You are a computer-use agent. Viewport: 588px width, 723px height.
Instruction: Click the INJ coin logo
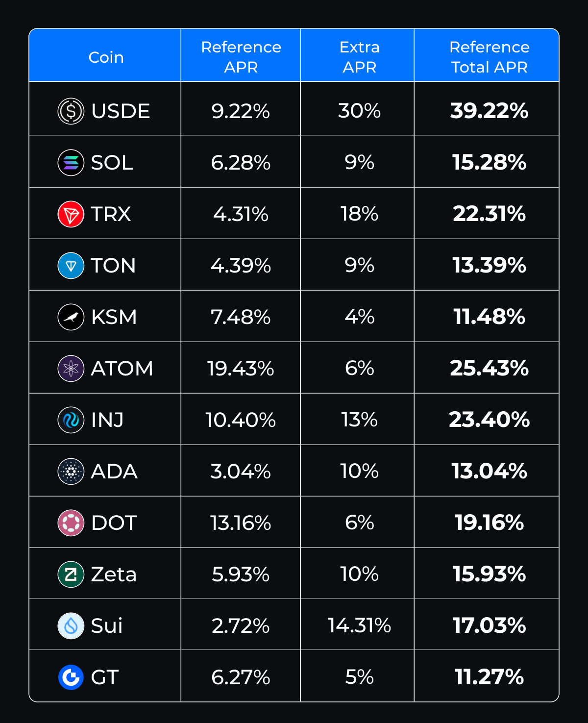click(x=71, y=420)
